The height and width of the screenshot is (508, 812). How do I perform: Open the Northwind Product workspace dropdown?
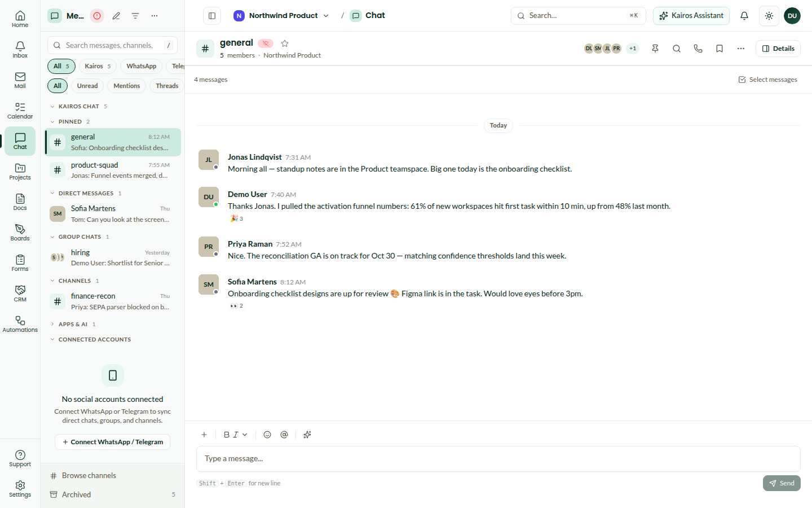pos(281,16)
